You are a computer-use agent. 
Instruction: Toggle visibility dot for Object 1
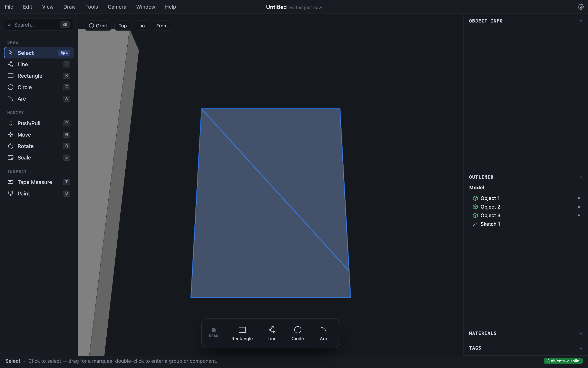[x=579, y=198]
